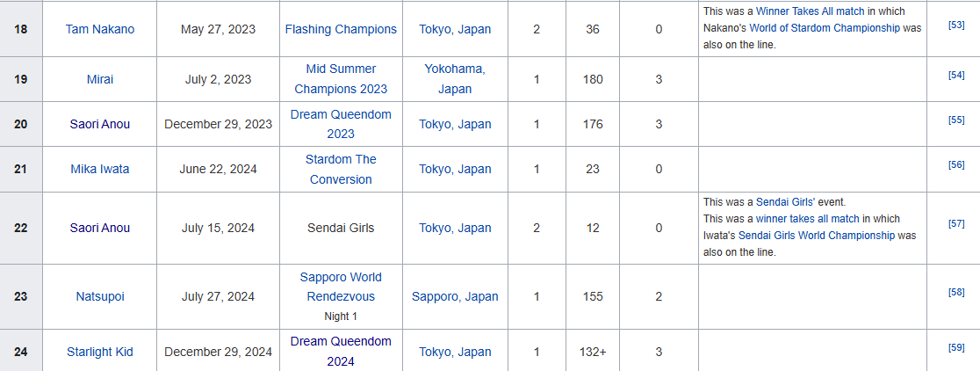Open Mid Summer Champions 2023 link
The height and width of the screenshot is (371, 980).
click(x=341, y=79)
